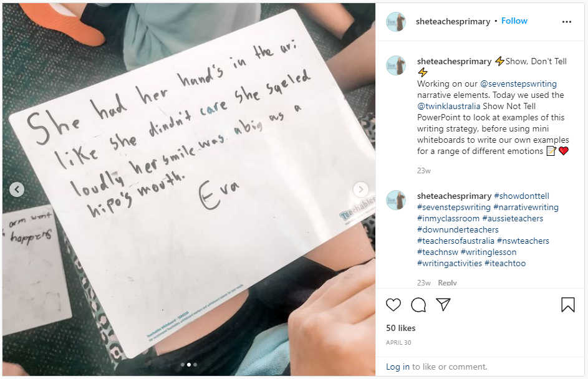The height and width of the screenshot is (379, 588).
Task: Follow the sheteachesprimary account
Action: pyautogui.click(x=514, y=21)
